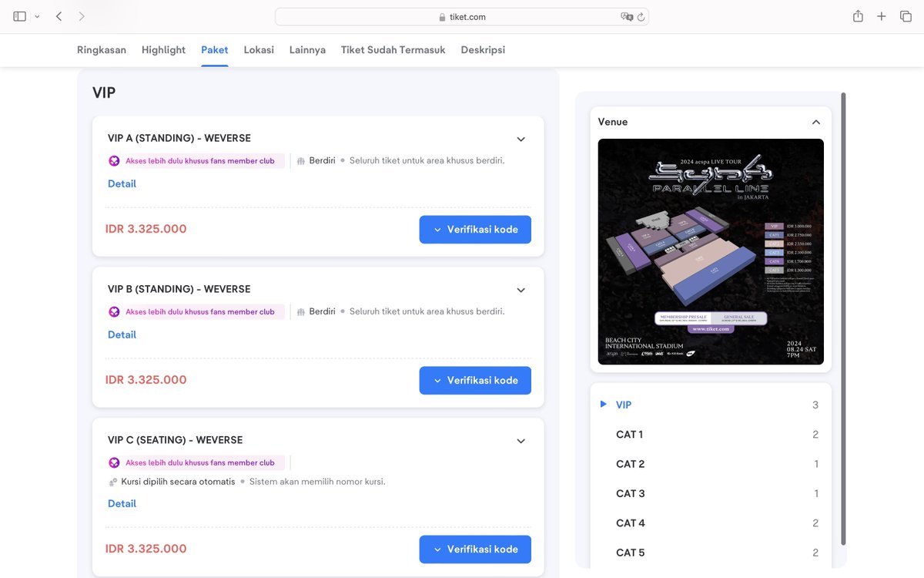Open a new tab with plus icon
The width and height of the screenshot is (924, 578).
click(x=882, y=16)
